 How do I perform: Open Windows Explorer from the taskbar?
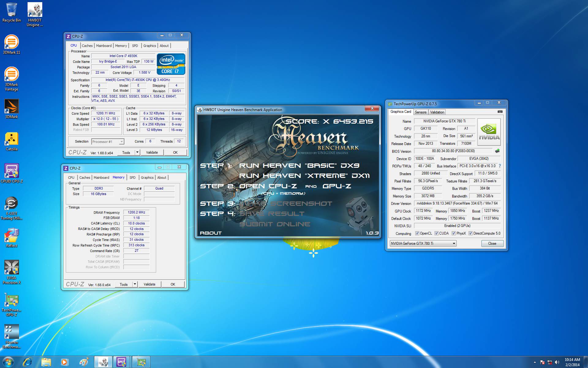(46, 362)
